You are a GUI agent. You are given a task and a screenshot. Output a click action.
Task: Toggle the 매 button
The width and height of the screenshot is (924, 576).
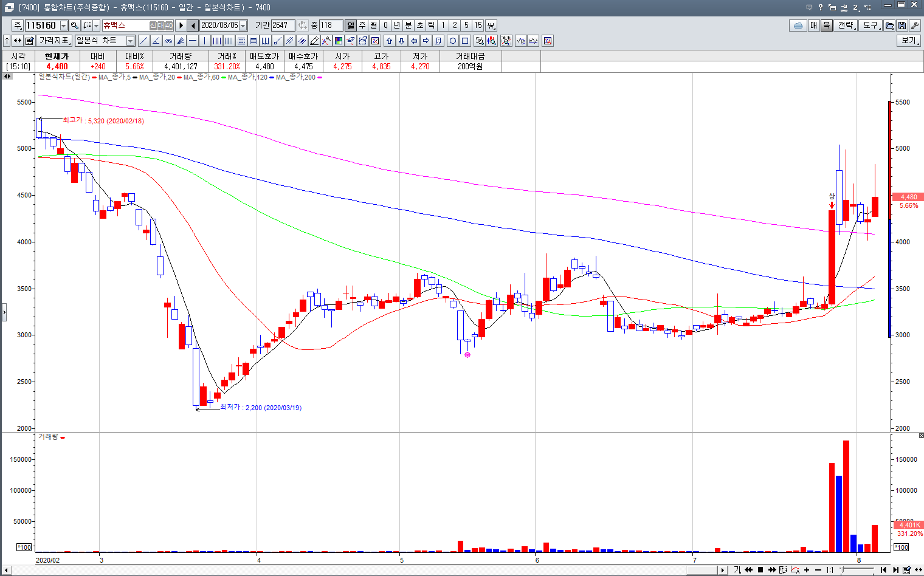pos(813,26)
